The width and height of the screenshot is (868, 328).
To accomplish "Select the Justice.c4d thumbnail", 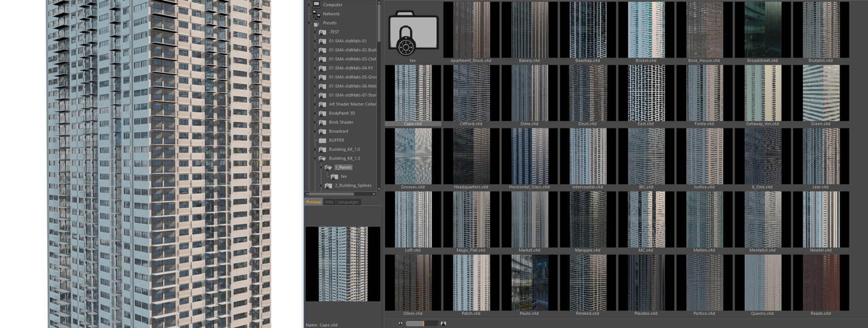I will [704, 156].
